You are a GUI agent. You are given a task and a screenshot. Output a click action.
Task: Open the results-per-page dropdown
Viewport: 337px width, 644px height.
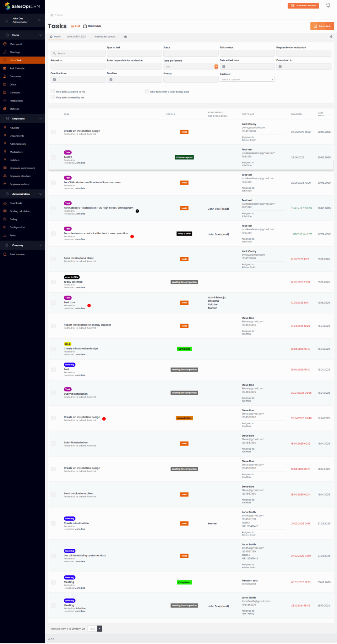pyautogui.click(x=100, y=629)
